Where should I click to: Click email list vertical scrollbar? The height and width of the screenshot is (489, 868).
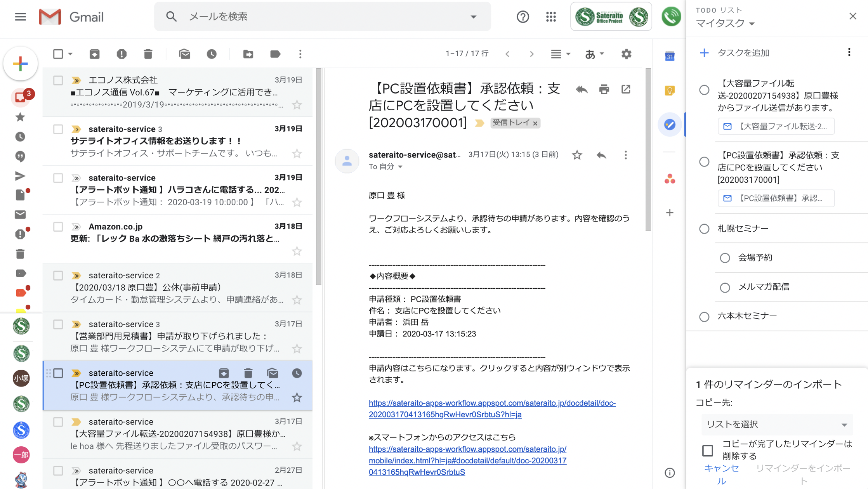tap(319, 177)
